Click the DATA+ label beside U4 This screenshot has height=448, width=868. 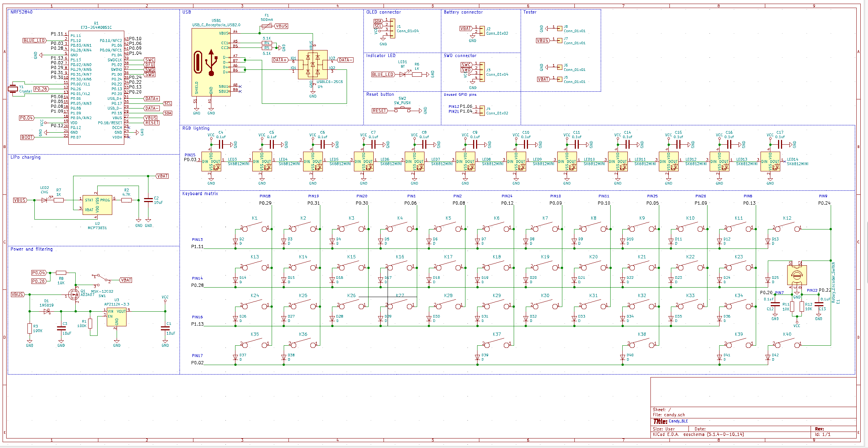click(x=280, y=60)
